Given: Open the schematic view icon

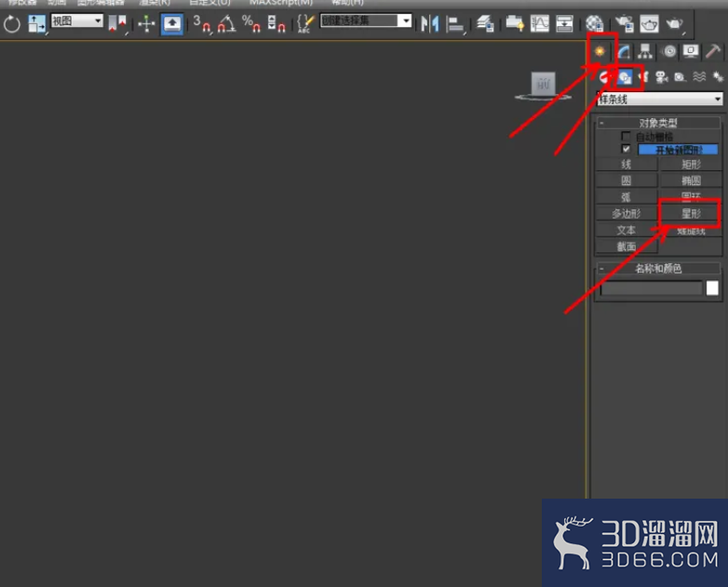Looking at the screenshot, I should point(564,23).
